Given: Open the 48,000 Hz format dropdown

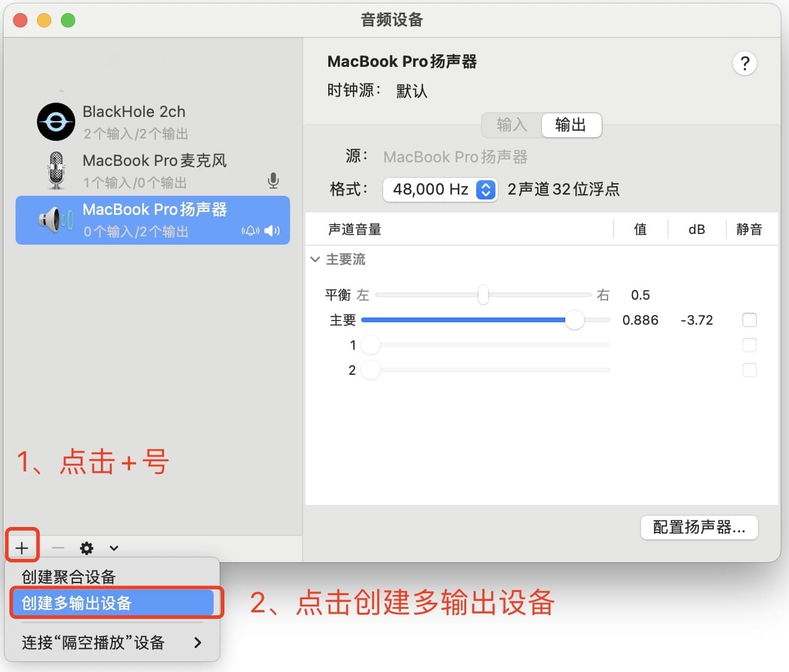Looking at the screenshot, I should click(x=440, y=190).
